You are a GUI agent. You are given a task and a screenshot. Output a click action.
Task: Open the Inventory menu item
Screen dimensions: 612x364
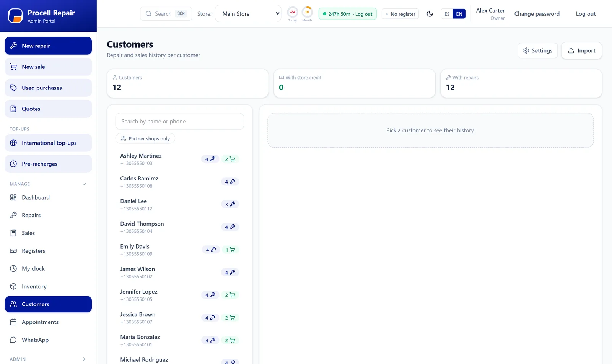click(48, 286)
